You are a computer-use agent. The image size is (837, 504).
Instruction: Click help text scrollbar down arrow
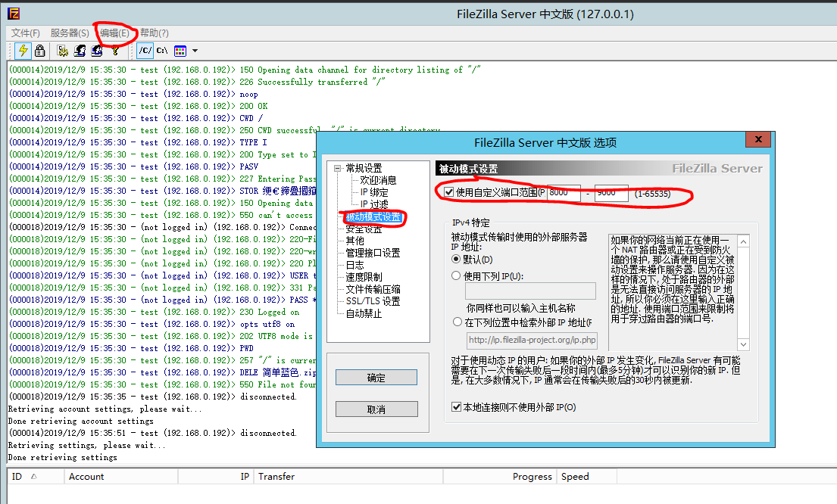point(743,344)
